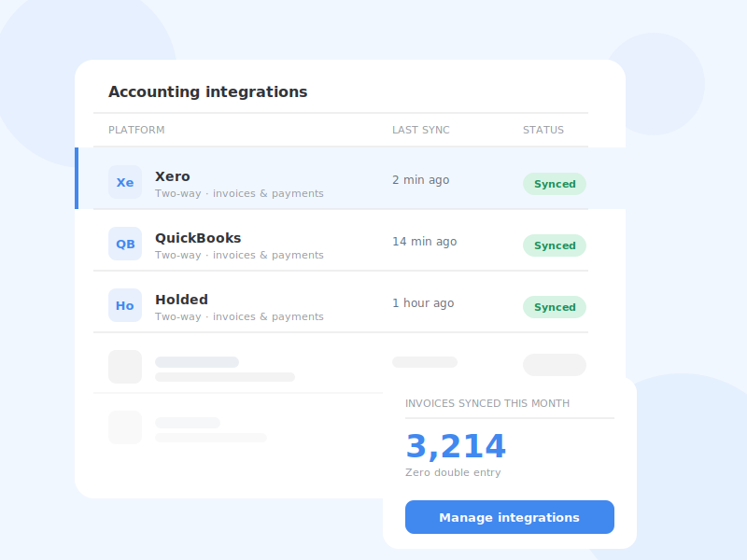Screen dimensions: 747x560
Task: Click the '2 min ago' last sync value
Action: coord(421,180)
